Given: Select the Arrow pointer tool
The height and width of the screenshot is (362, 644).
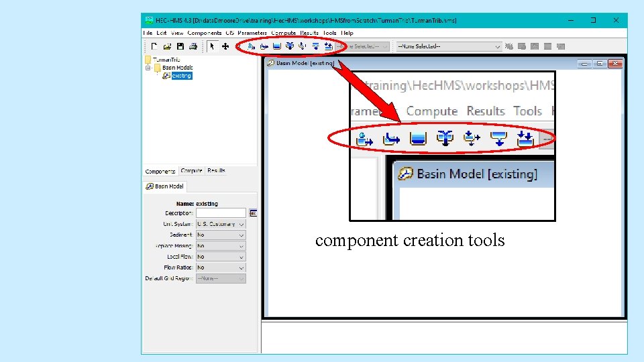Looking at the screenshot, I should (x=212, y=46).
